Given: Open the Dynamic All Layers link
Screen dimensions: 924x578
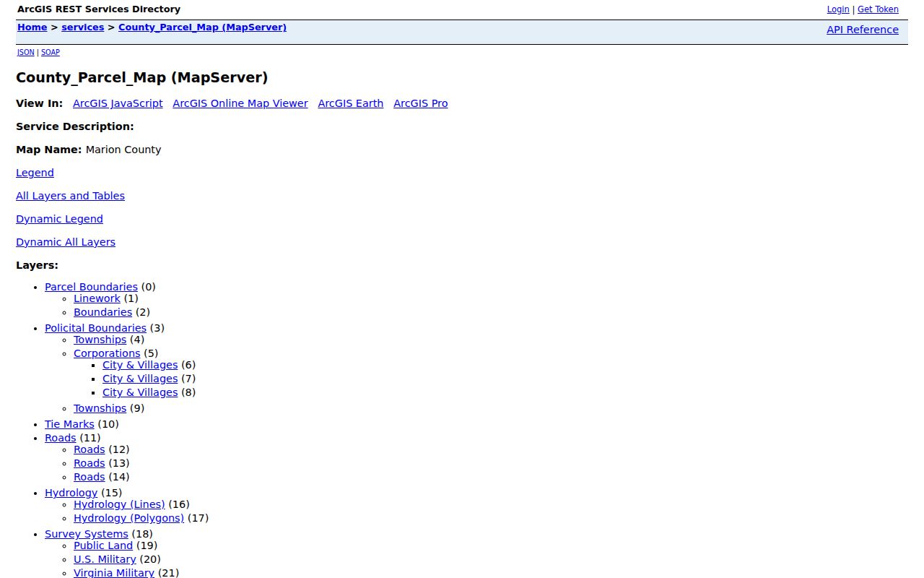Looking at the screenshot, I should [x=66, y=242].
